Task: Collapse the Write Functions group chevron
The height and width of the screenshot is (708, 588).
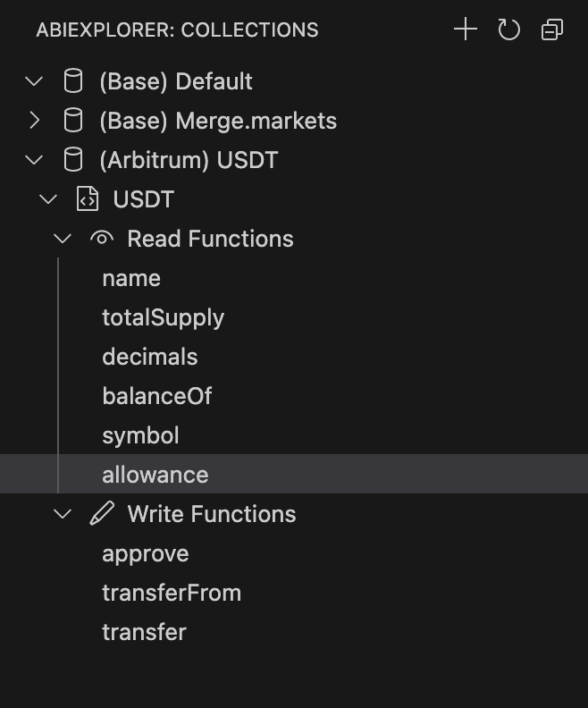Action: point(63,514)
